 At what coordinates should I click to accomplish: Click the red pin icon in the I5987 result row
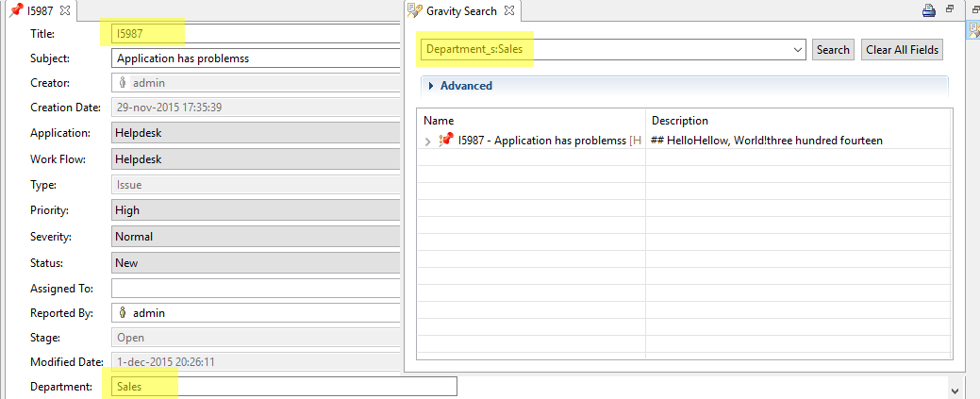pos(447,141)
